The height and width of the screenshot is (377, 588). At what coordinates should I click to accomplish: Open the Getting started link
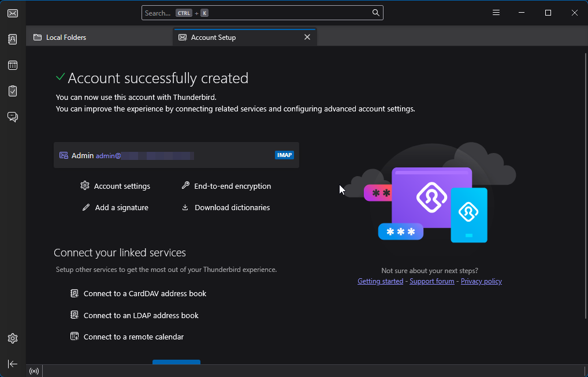[x=380, y=281]
